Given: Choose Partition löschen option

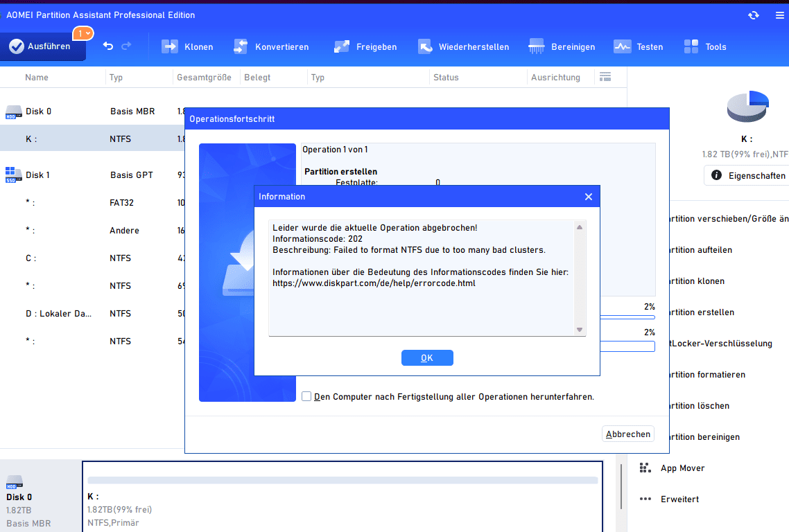Looking at the screenshot, I should pyautogui.click(x=700, y=406).
